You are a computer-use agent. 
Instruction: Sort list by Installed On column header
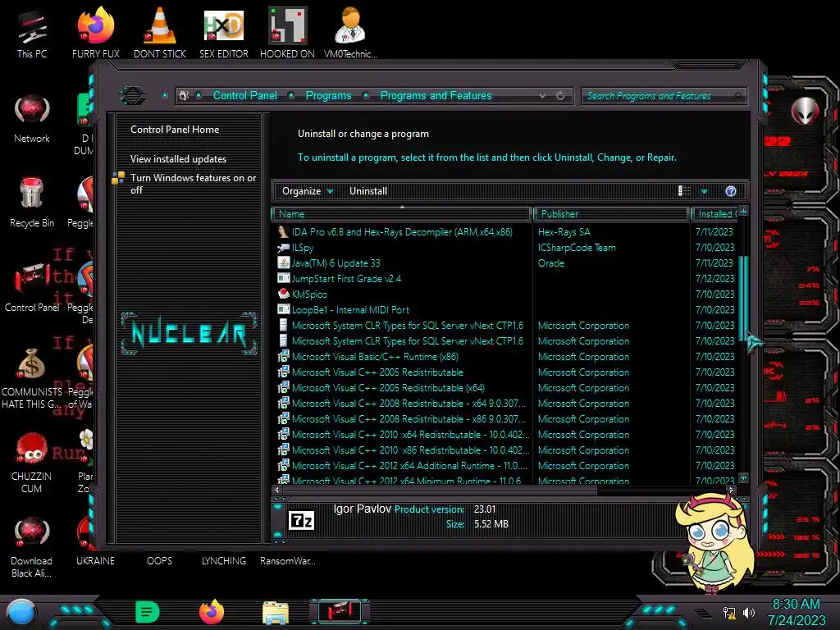pos(714,214)
